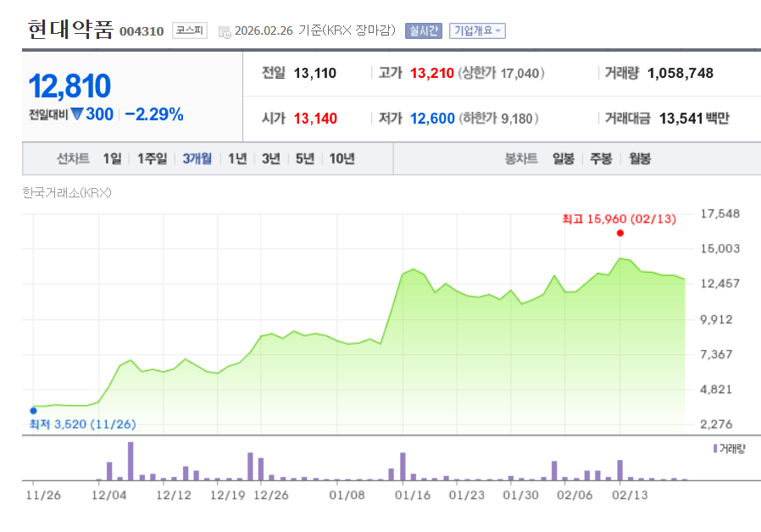The width and height of the screenshot is (761, 532).
Task: Select the 3개월 chart period
Action: [x=197, y=158]
